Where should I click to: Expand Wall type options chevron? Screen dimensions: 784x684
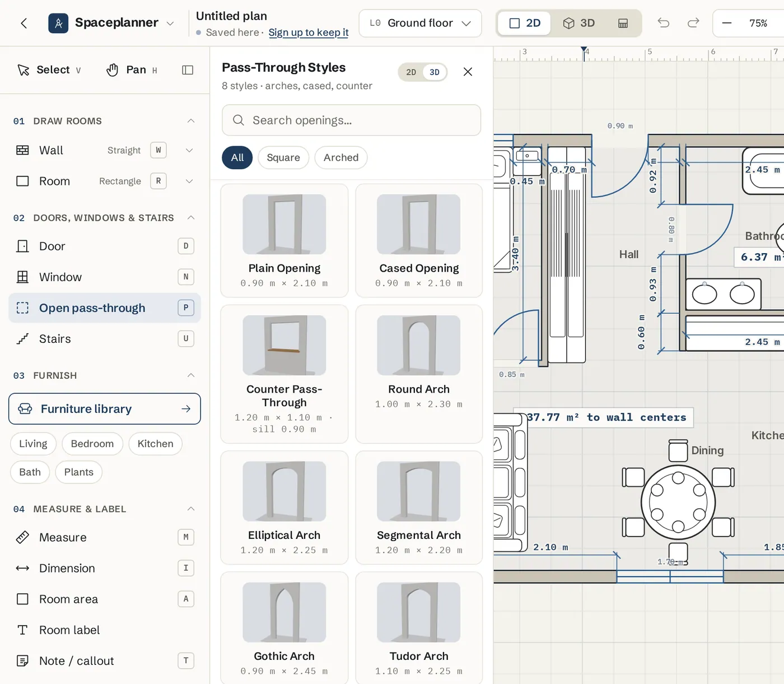[x=189, y=150]
